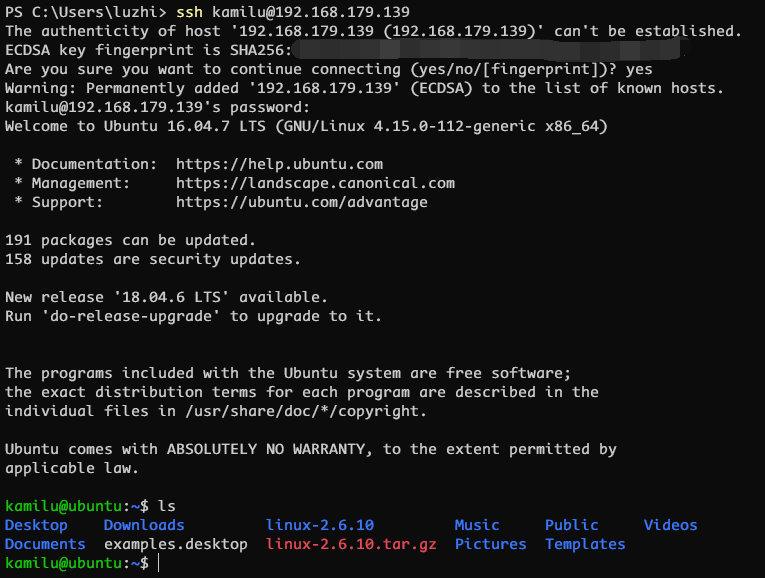Select the Downloads directory name
This screenshot has width=765, height=578.
144,525
